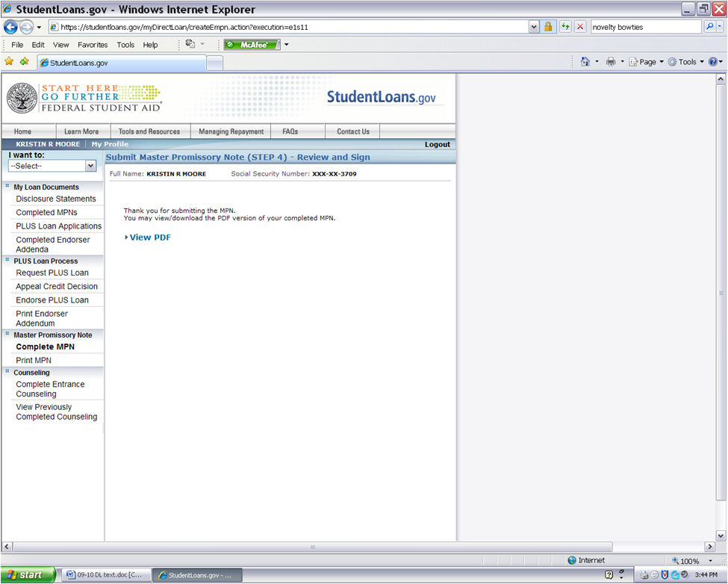Click the Print toolbar icon
Viewport: 728px width, 584px height.
pos(610,62)
